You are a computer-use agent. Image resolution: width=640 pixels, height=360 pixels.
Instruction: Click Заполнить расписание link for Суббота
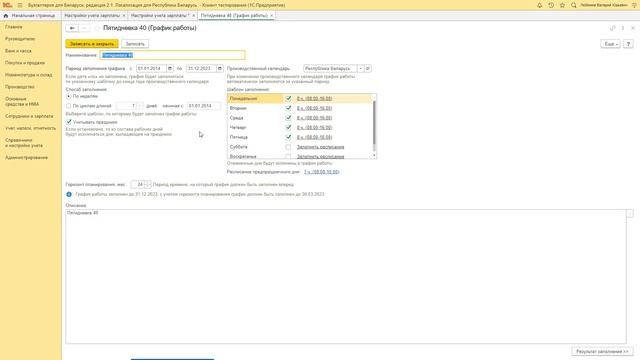[320, 147]
